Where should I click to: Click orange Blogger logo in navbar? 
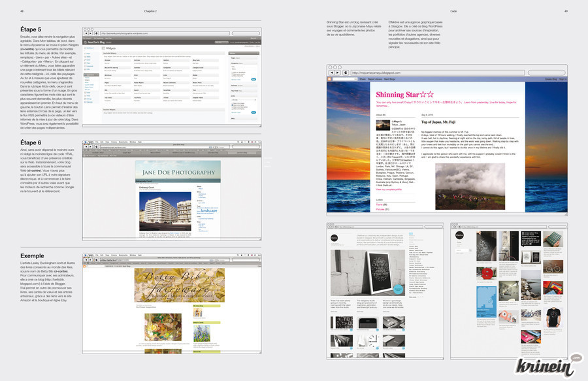click(x=331, y=79)
